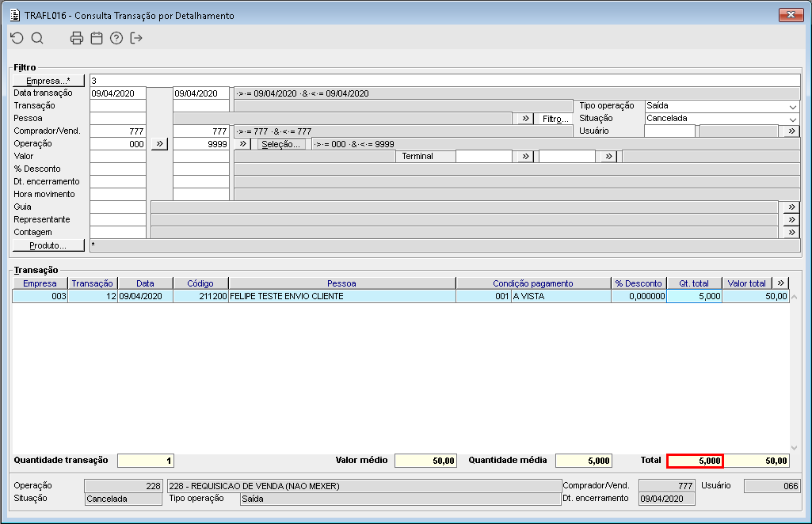The image size is (812, 524).
Task: Click the Representante input field
Action: tap(118, 220)
